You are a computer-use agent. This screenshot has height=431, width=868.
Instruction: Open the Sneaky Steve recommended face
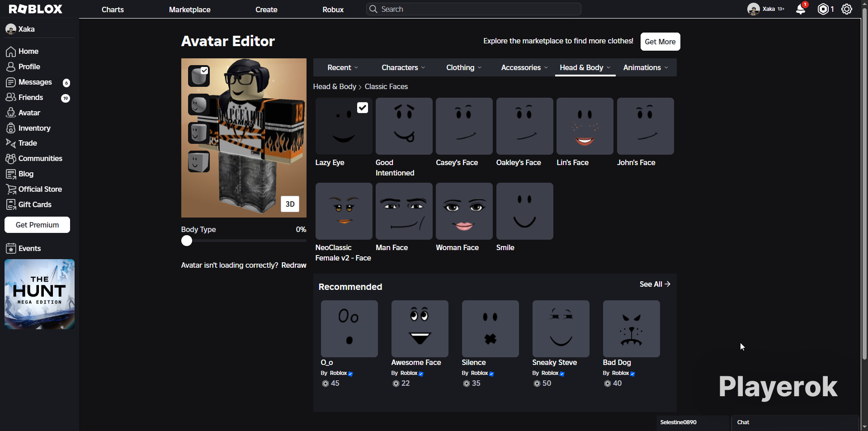pyautogui.click(x=561, y=329)
